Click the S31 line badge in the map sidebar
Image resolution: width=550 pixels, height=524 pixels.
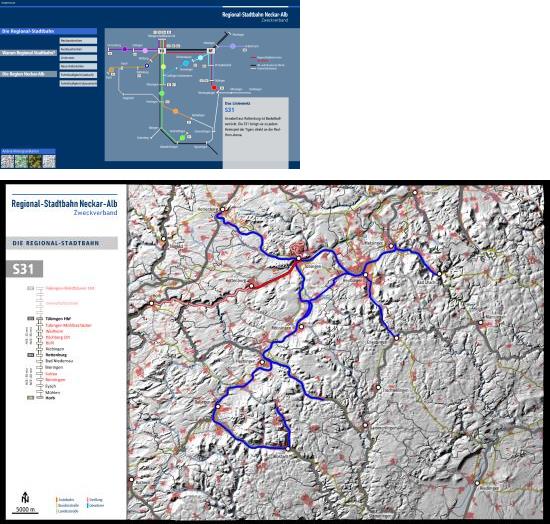24,269
